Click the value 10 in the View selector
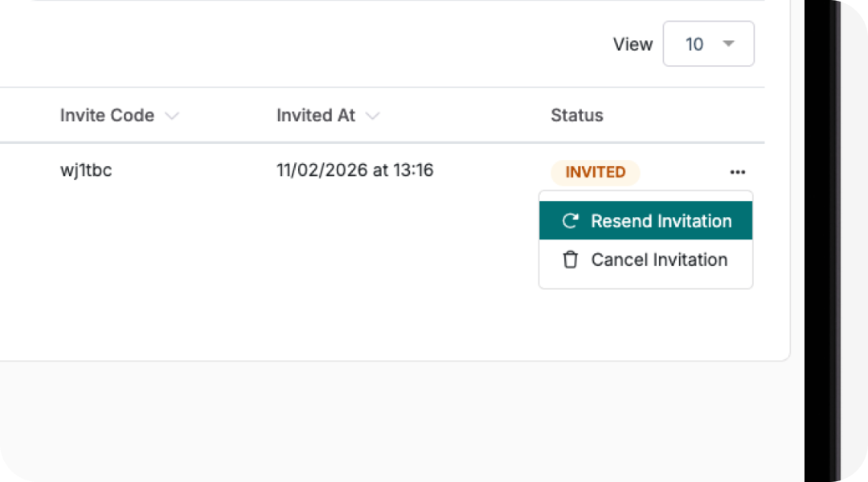Image resolution: width=868 pixels, height=482 pixels. 694,44
